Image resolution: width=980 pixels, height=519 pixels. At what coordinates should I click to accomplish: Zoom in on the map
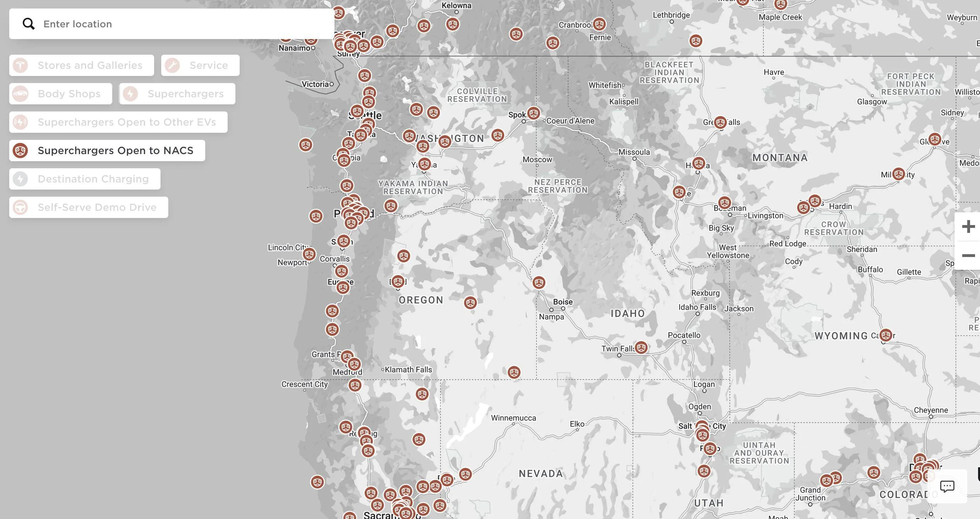[x=968, y=226]
